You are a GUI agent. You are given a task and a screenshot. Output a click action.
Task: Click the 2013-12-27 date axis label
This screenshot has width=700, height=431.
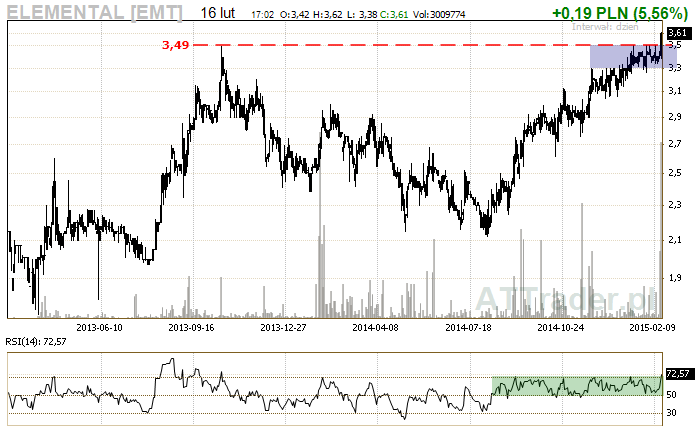[283, 327]
